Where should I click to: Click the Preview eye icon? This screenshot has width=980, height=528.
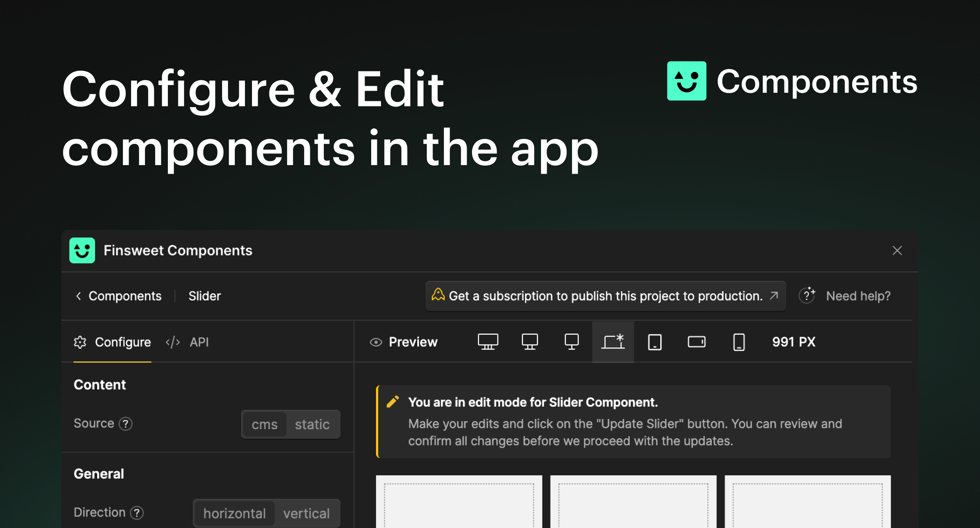click(376, 342)
